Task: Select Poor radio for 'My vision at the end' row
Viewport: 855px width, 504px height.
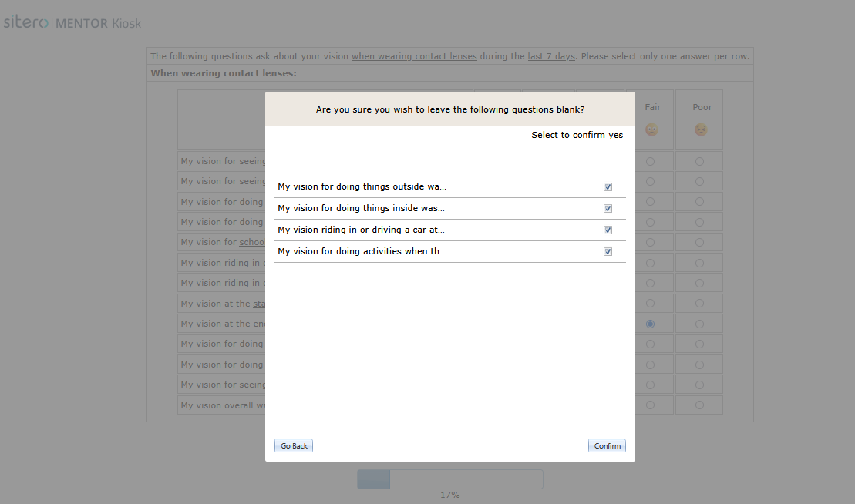Action: click(x=699, y=324)
